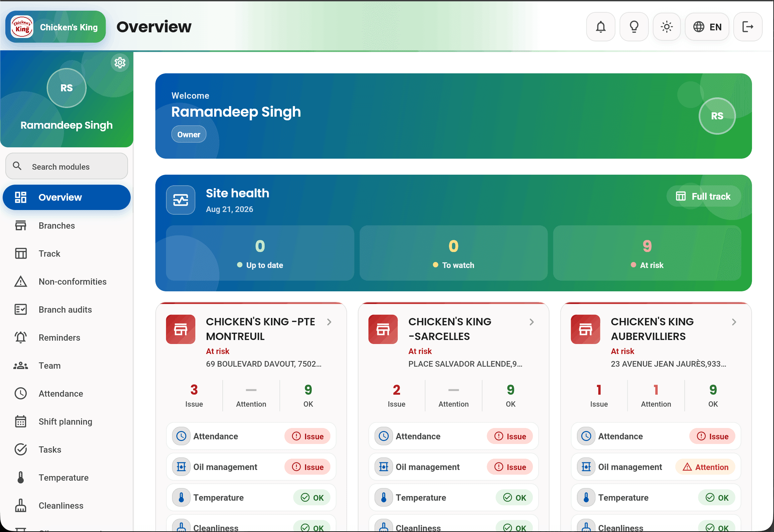
Task: Click the Temperature thermometer icon in sidebar
Action: click(x=21, y=478)
